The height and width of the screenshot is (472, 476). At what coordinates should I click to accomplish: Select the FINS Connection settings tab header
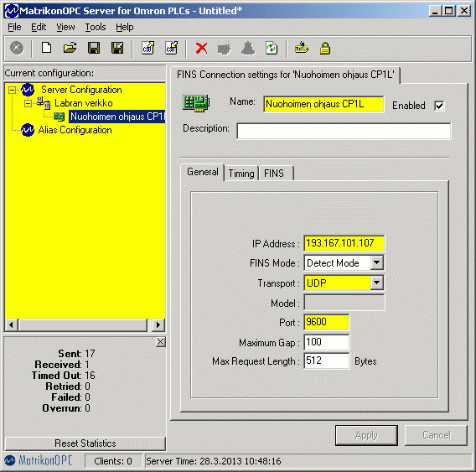286,75
